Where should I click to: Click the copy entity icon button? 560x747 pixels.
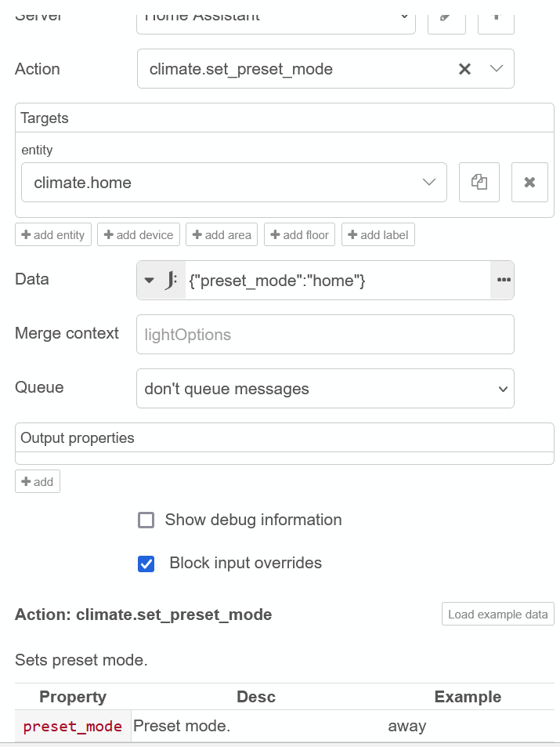pos(479,183)
